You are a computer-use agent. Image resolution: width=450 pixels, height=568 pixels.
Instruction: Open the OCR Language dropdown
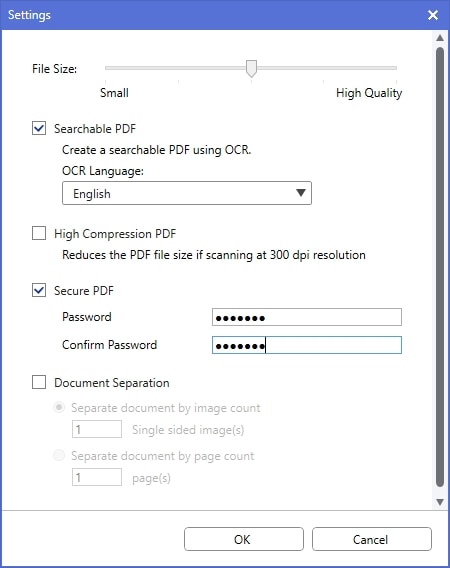[x=187, y=193]
